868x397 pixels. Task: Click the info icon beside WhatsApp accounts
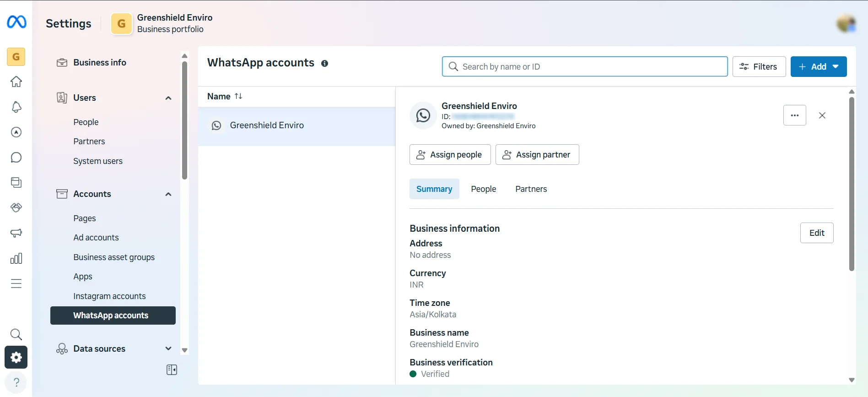point(324,64)
